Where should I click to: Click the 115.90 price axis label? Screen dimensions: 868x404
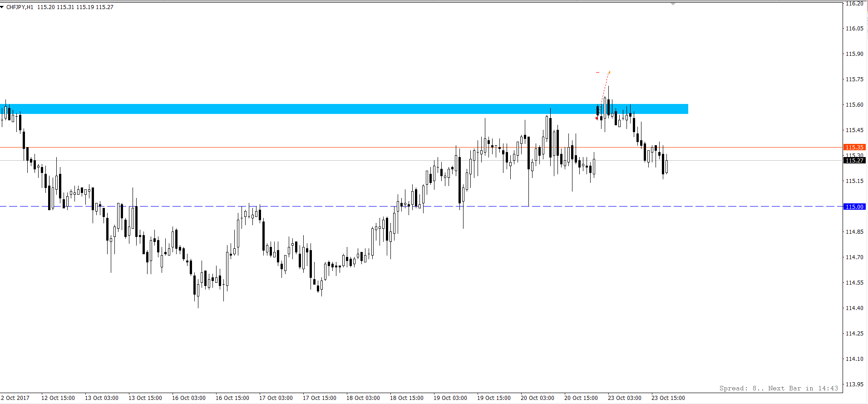click(x=854, y=54)
